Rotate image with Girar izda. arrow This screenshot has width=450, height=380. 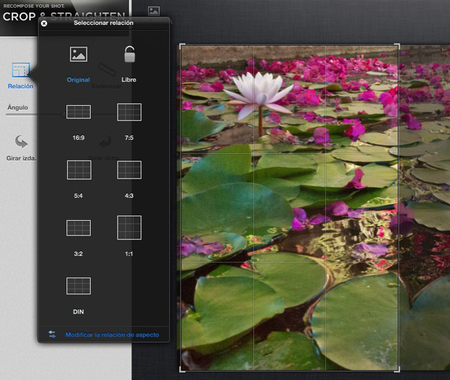pyautogui.click(x=21, y=142)
